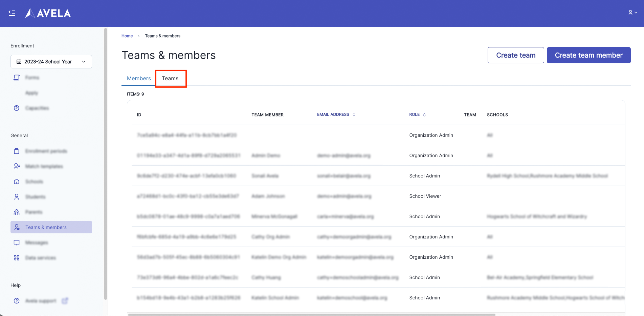
Task: Select the Capacities compass icon
Action: [16, 108]
